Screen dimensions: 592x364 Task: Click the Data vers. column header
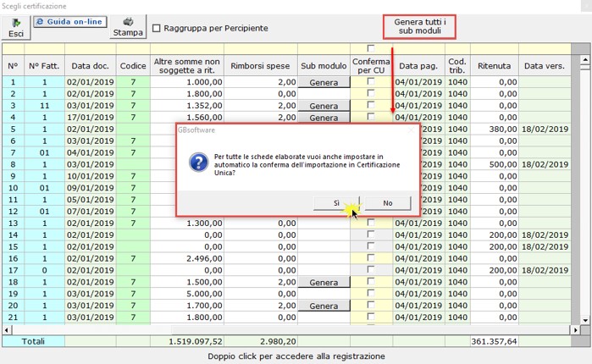[x=545, y=66]
